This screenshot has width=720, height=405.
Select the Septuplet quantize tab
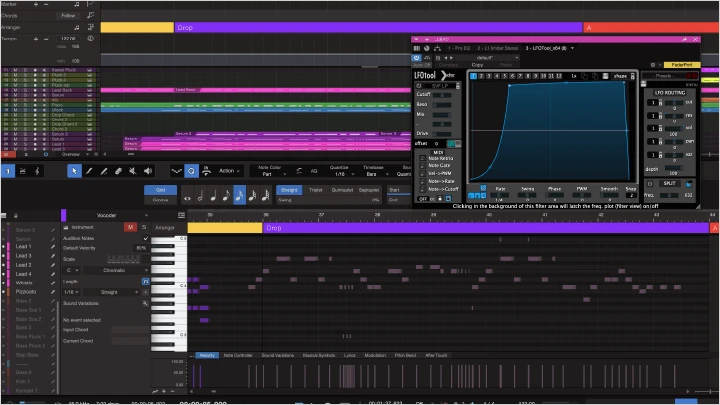point(368,190)
